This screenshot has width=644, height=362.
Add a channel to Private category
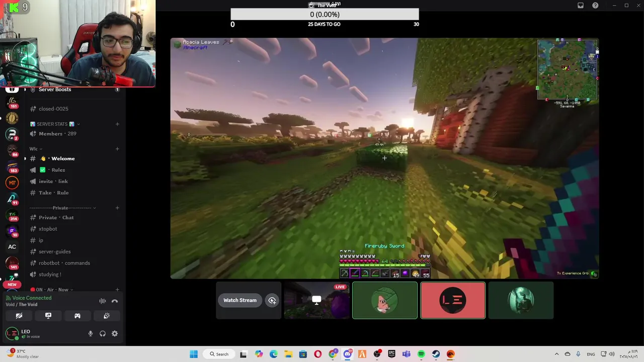117,208
